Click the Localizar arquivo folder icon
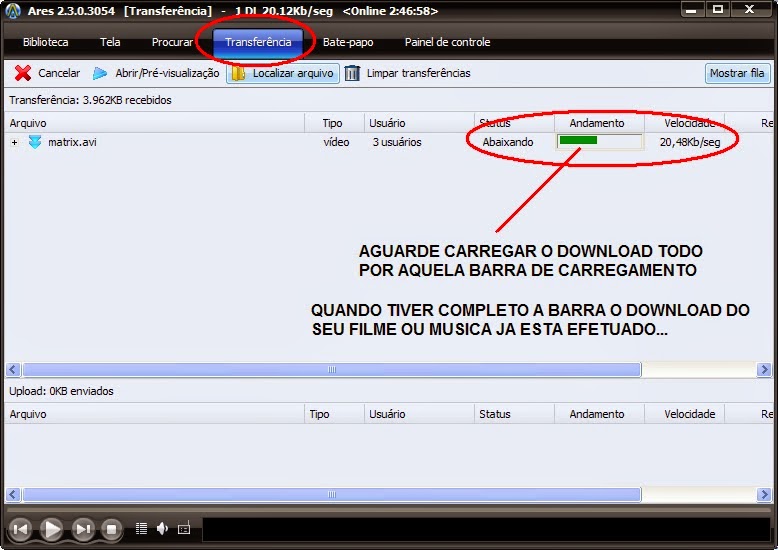Screen dimensions: 778x550 239,73
